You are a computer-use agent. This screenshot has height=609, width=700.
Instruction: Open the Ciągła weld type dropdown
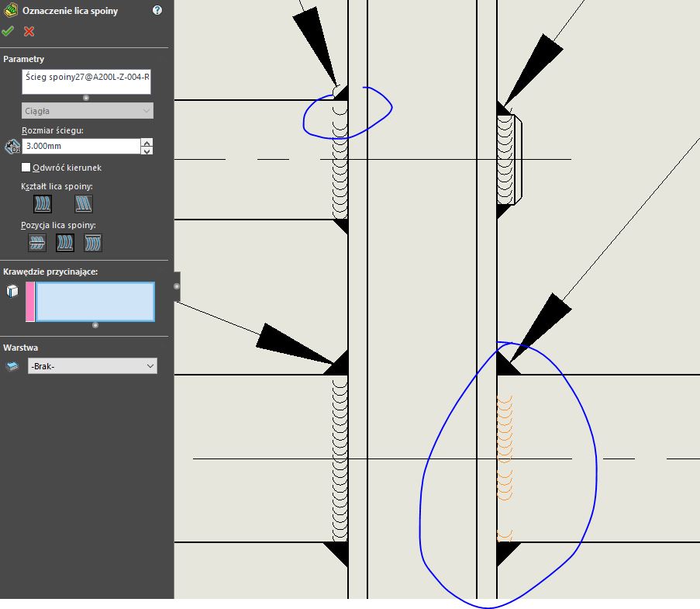[88, 111]
